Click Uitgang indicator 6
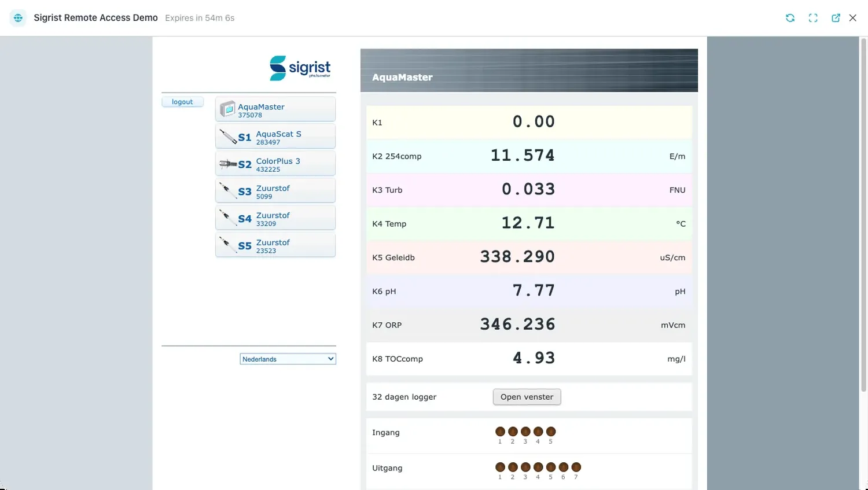 click(564, 467)
